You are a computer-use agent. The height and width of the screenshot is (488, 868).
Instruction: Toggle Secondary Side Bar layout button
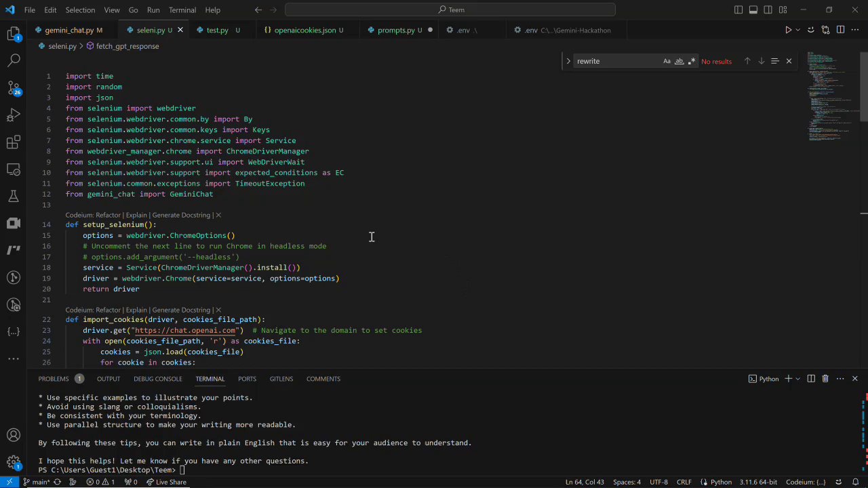(768, 10)
